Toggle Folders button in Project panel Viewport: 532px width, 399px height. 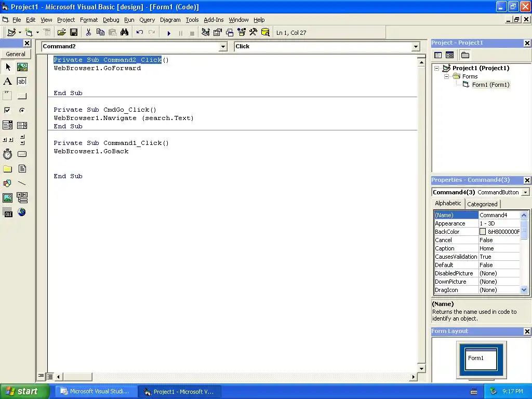[x=465, y=55]
